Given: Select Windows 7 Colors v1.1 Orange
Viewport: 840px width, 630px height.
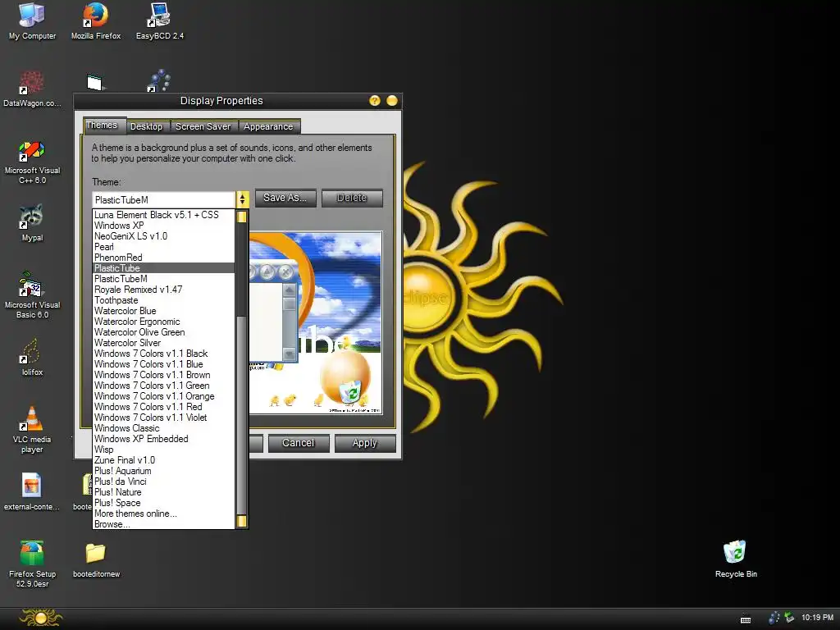Looking at the screenshot, I should coord(163,396).
